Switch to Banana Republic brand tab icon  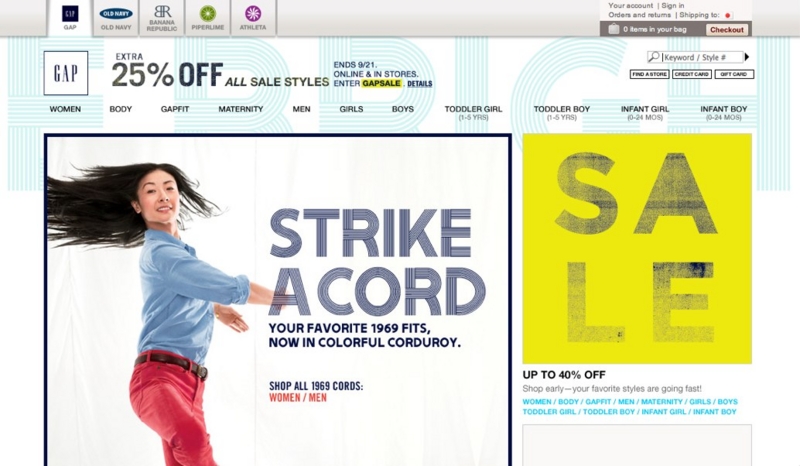coord(162,12)
